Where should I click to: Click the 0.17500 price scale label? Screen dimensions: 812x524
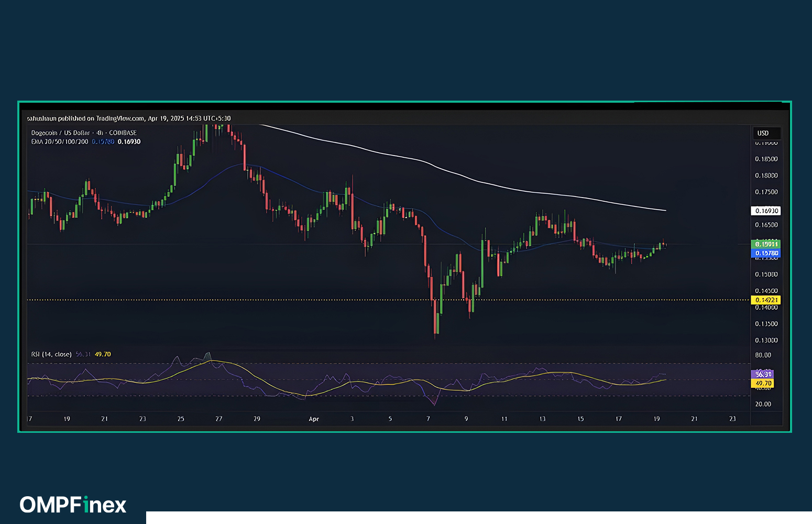[x=766, y=192]
